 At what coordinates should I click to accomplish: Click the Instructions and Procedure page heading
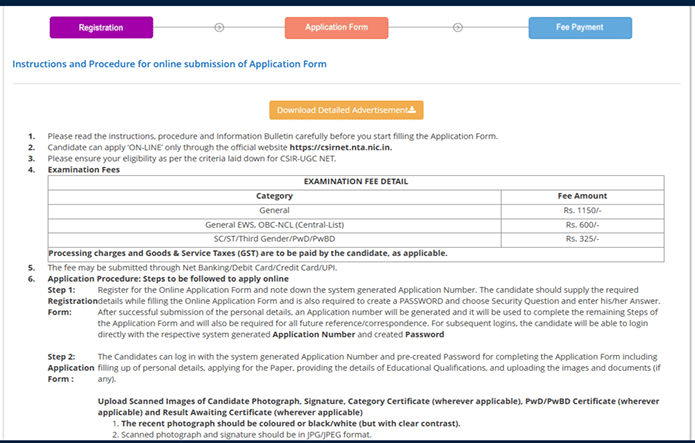click(169, 64)
